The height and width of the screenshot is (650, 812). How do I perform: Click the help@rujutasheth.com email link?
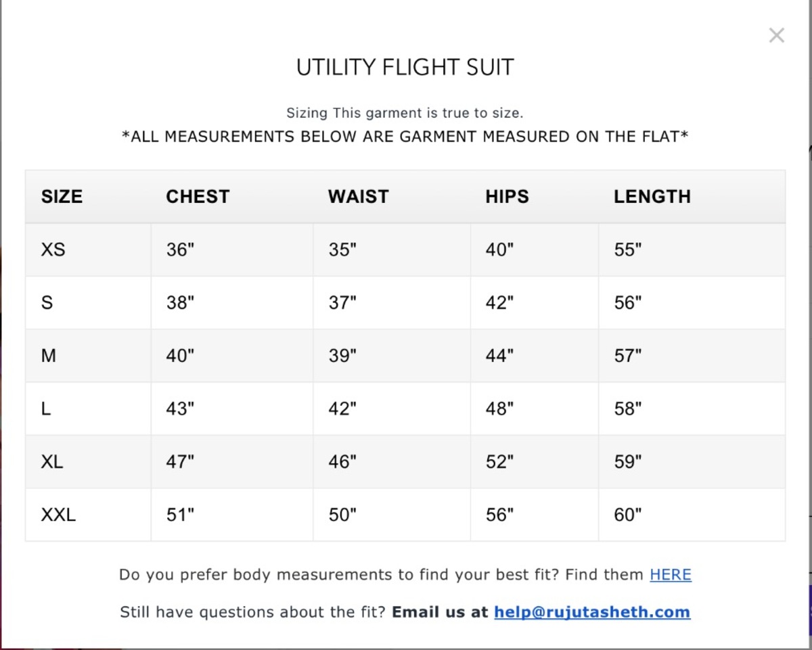click(x=592, y=612)
